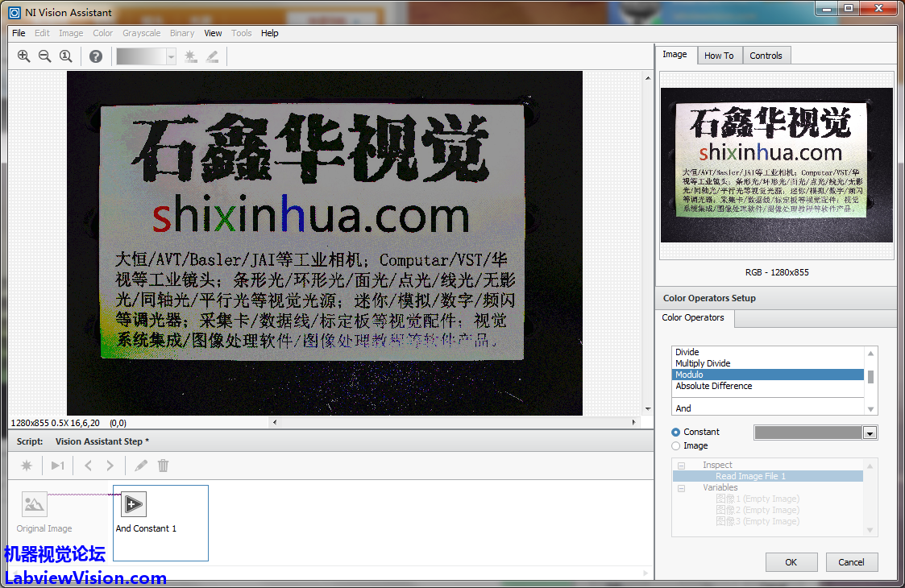Click the add-point star toolbar icon
The image size is (905, 588).
[x=190, y=56]
